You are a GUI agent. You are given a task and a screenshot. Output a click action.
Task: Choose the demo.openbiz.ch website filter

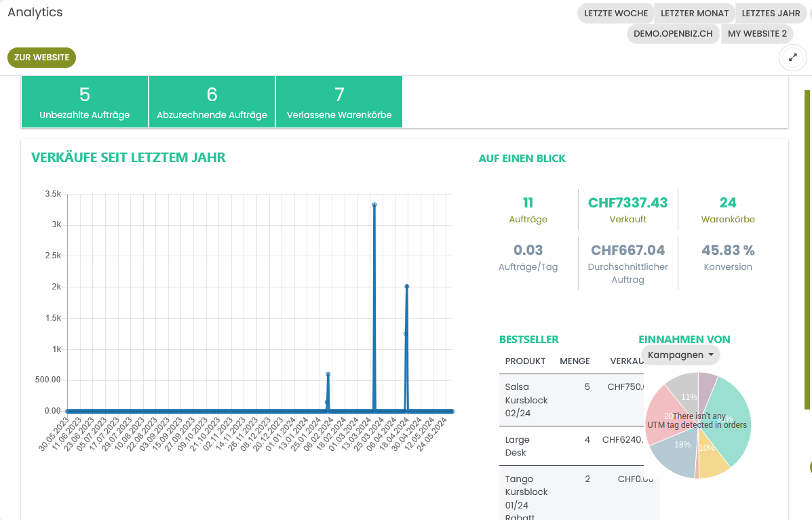point(673,33)
